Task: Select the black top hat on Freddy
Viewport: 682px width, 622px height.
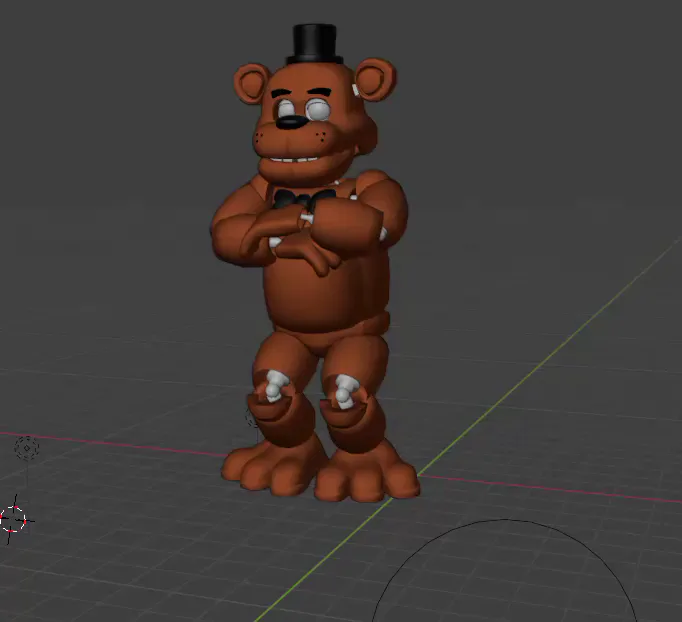Action: (x=314, y=44)
